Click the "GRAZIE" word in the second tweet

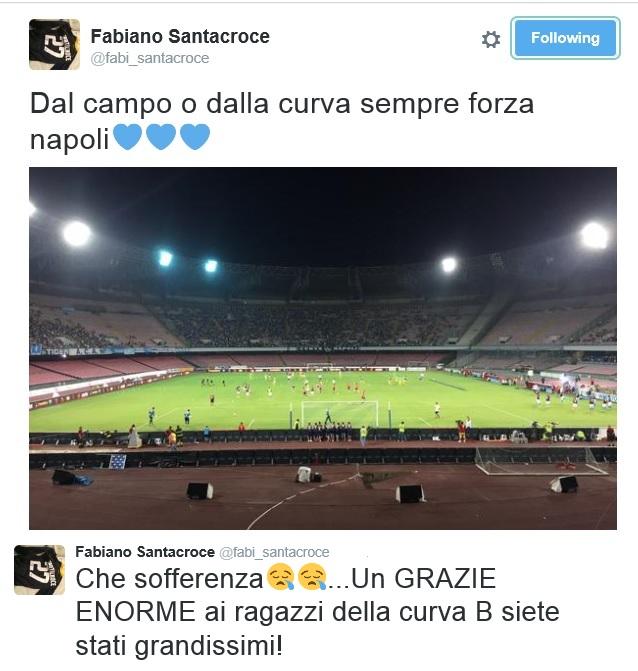445,579
